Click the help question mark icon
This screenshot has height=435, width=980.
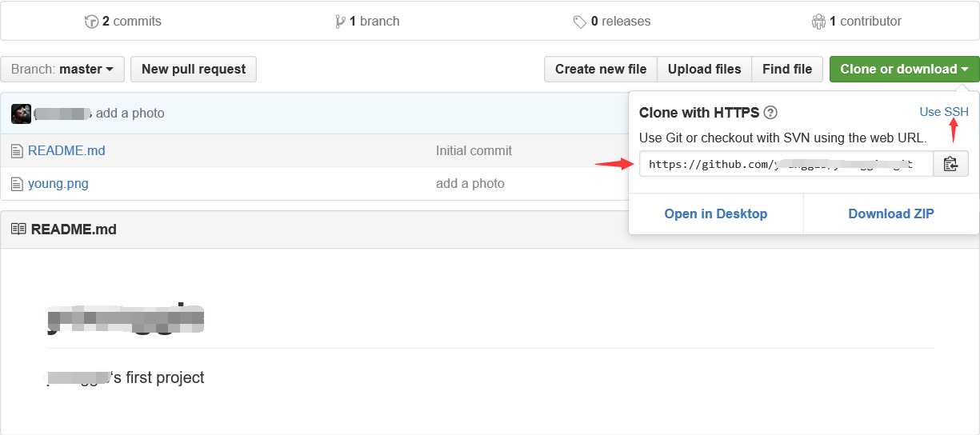[x=770, y=113]
